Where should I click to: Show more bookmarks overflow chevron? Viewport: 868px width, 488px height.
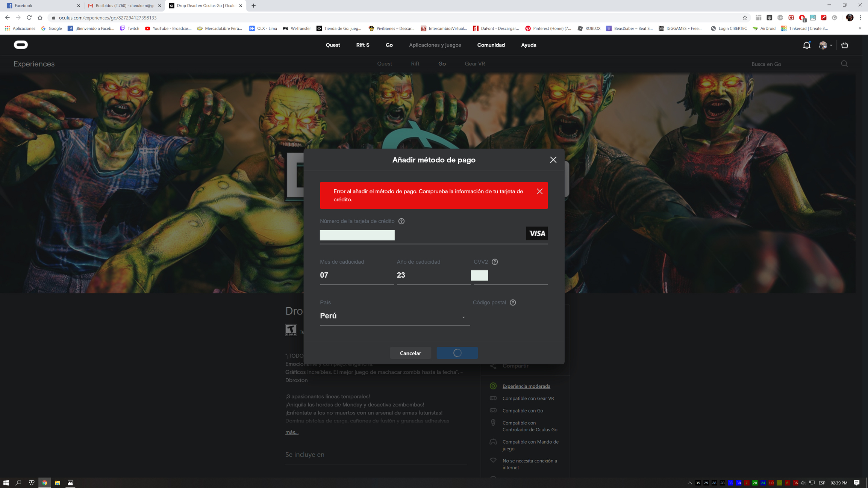[860, 29]
